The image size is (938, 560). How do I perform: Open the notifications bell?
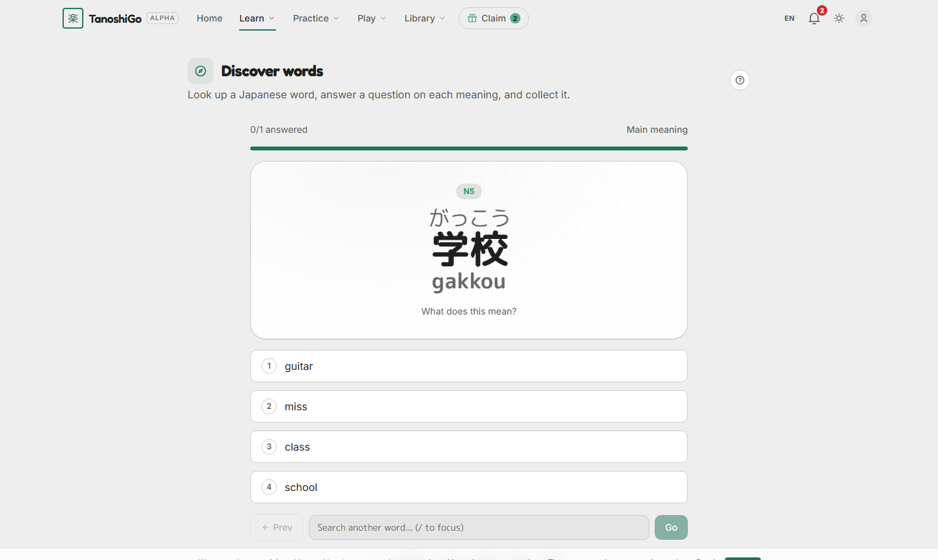point(814,18)
